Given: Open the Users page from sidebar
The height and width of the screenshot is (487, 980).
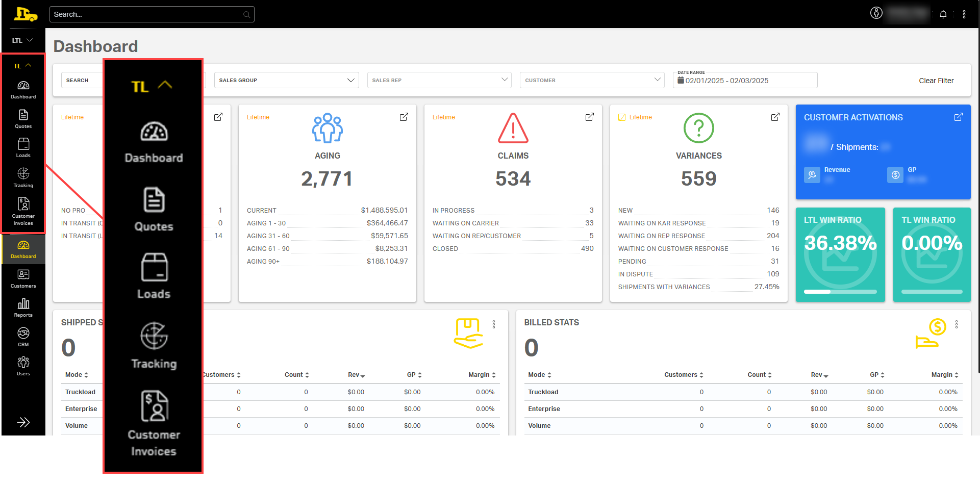Looking at the screenshot, I should [23, 366].
